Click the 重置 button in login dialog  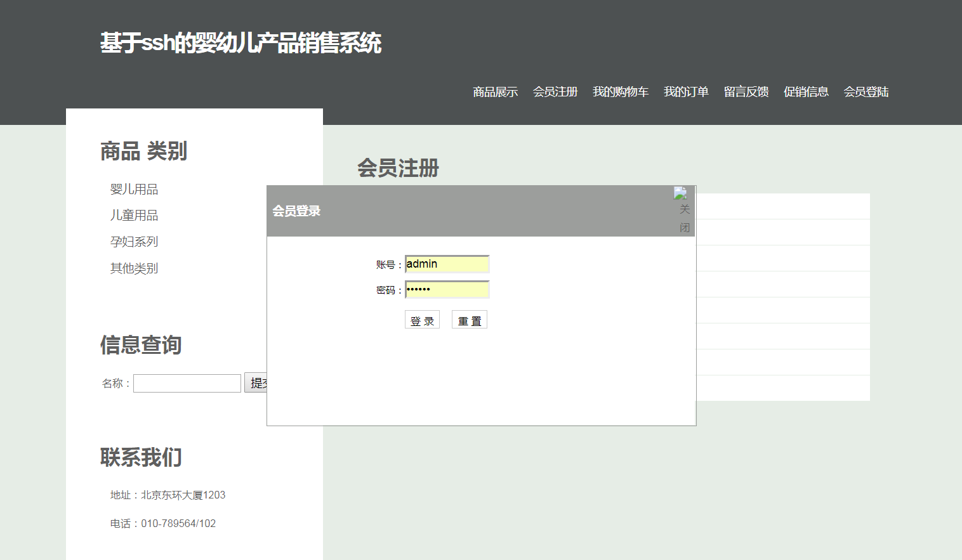(x=470, y=320)
